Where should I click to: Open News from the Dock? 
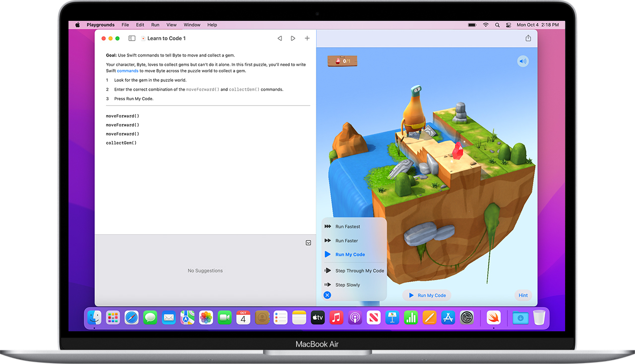pyautogui.click(x=374, y=317)
